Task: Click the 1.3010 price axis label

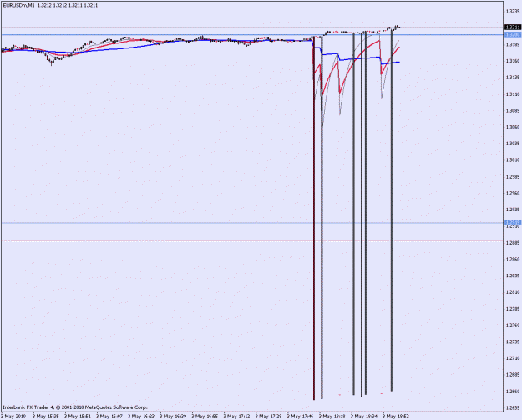Action: pyautogui.click(x=513, y=159)
